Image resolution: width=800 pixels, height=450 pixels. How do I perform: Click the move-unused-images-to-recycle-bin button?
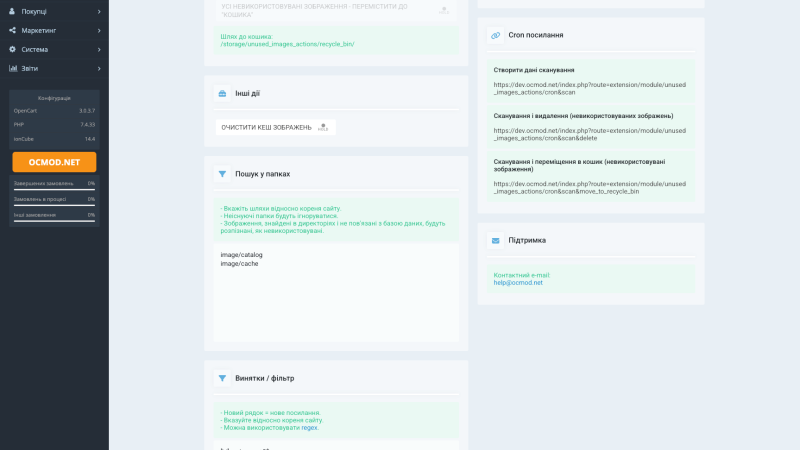tap(335, 10)
